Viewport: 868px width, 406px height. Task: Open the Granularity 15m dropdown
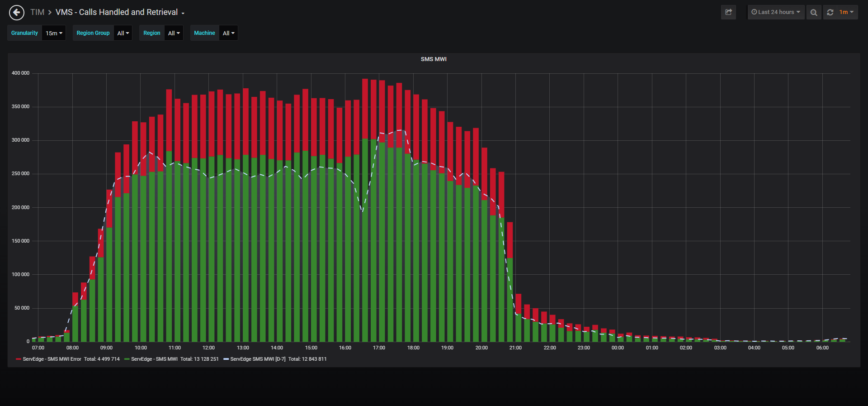coord(54,33)
